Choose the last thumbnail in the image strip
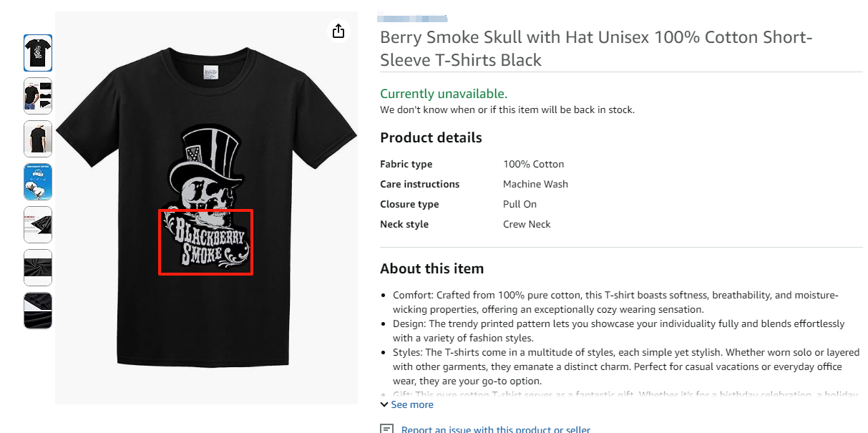868x433 pixels. tap(38, 311)
